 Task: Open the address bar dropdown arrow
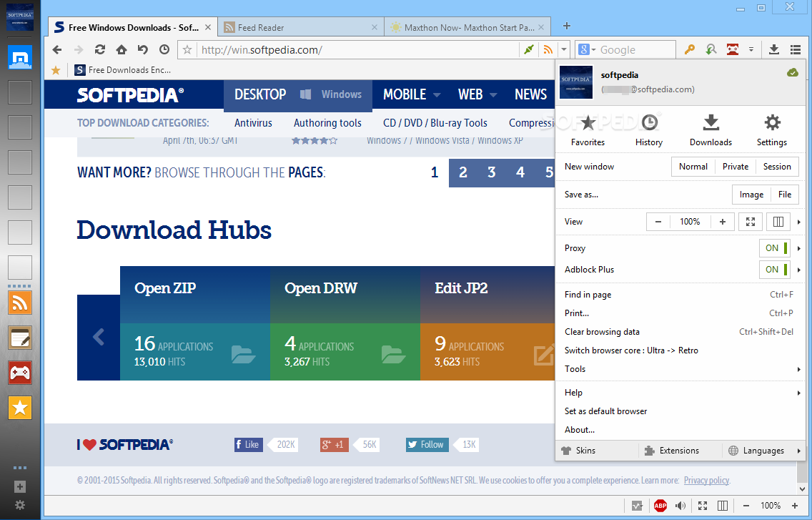[564, 50]
